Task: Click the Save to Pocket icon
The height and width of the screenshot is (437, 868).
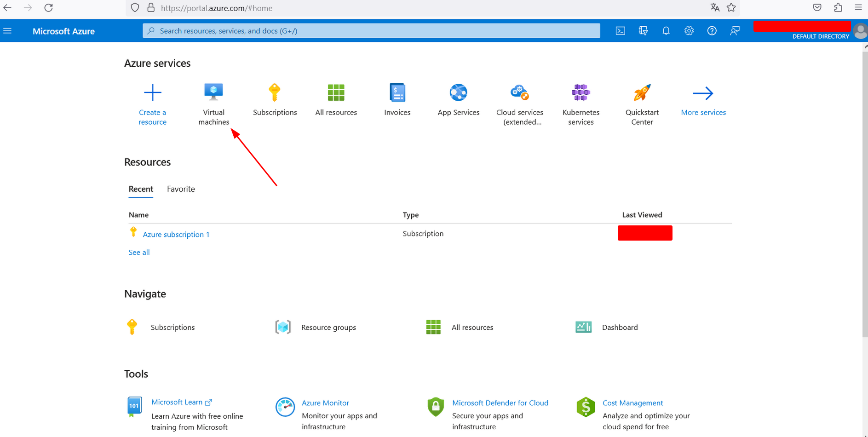Action: 817,7
